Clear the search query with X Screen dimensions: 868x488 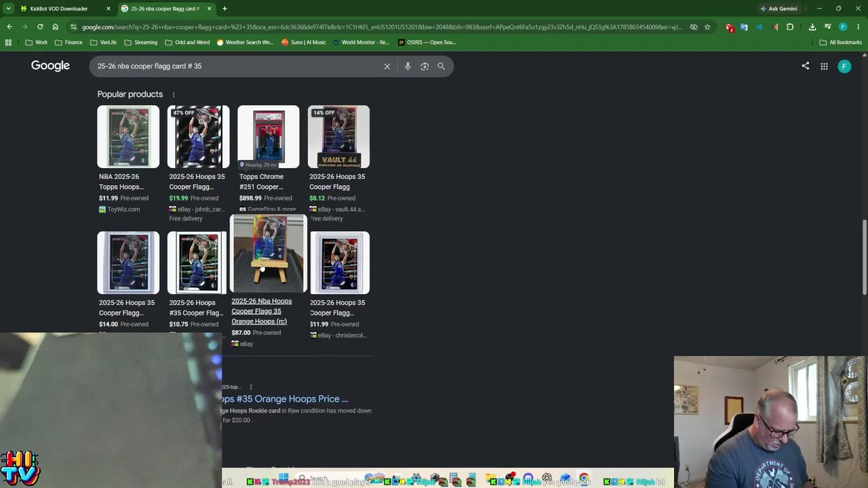point(387,66)
